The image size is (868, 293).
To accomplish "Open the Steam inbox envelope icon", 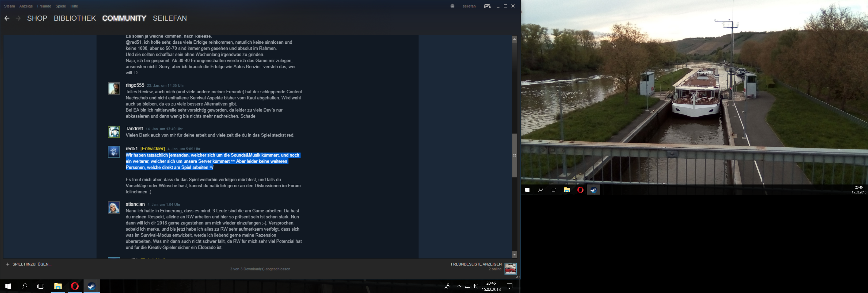I will coord(452,6).
